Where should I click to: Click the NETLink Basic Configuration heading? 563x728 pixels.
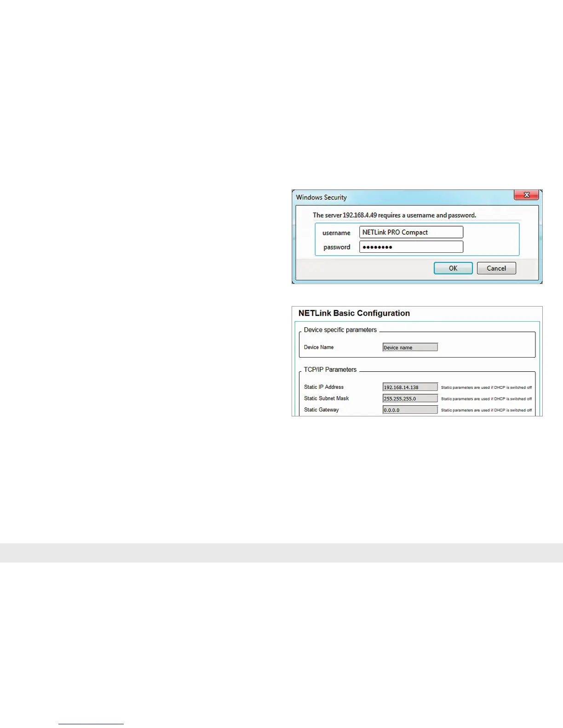pyautogui.click(x=354, y=313)
